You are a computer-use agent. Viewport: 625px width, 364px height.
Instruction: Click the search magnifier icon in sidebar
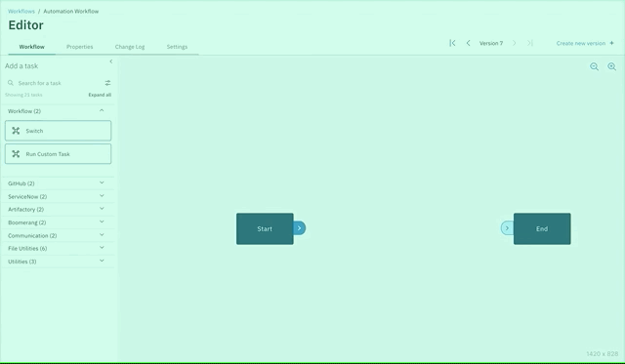point(11,83)
